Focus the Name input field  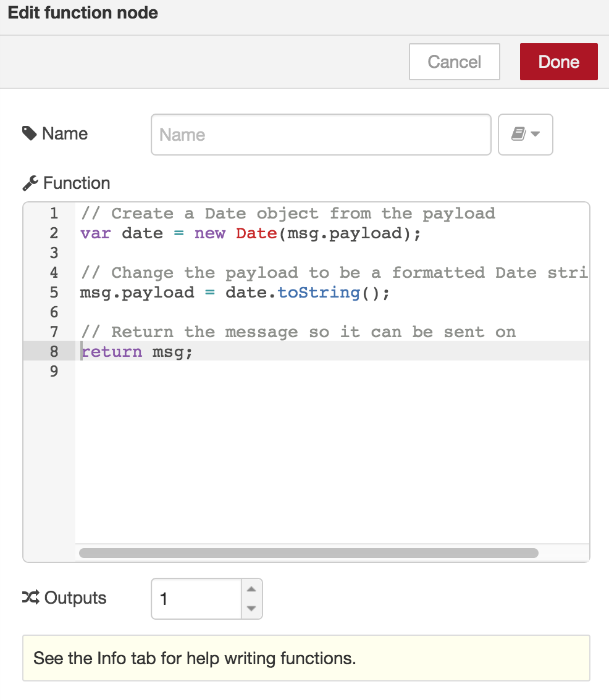[321, 135]
